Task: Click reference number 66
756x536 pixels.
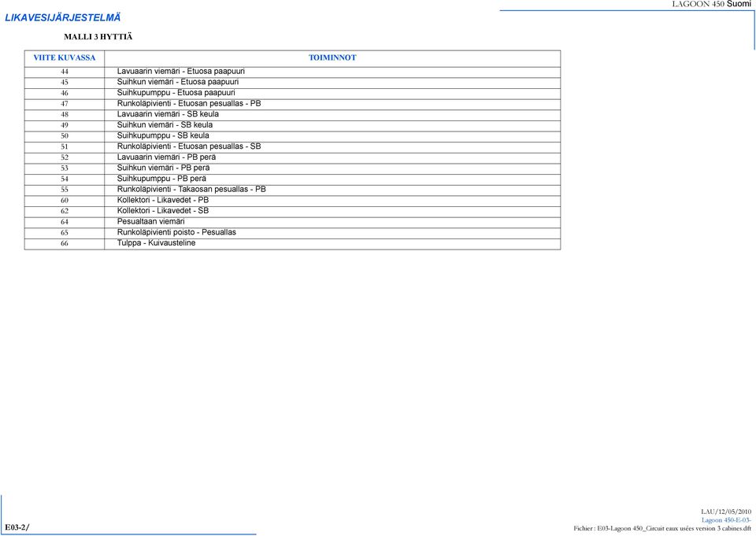Action: click(x=65, y=243)
